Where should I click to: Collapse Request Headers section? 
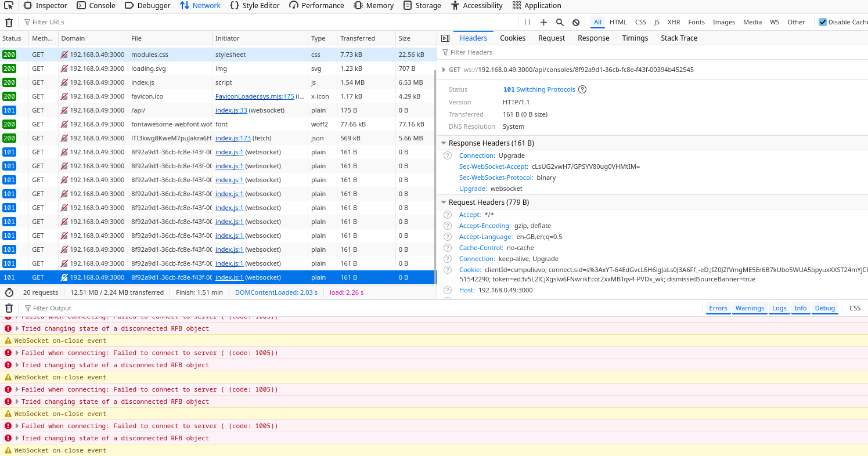[x=443, y=202]
